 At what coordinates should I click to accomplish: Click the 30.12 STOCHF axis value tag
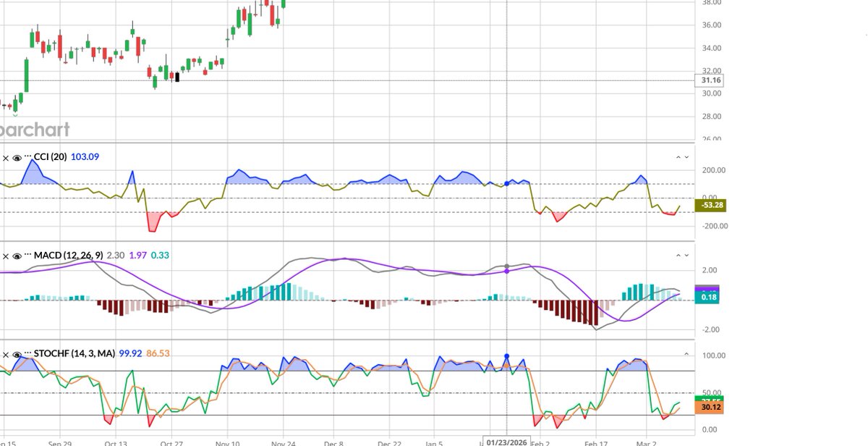pos(710,408)
